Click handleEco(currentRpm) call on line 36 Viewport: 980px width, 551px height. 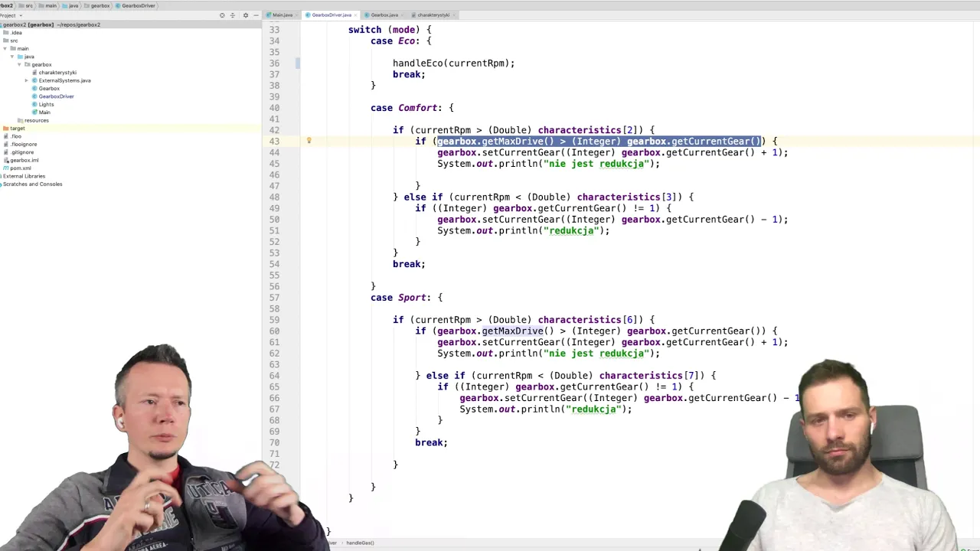pyautogui.click(x=453, y=64)
